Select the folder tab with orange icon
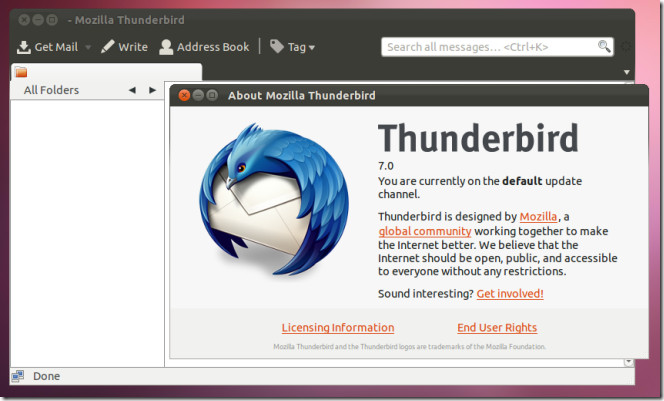 (x=106, y=72)
